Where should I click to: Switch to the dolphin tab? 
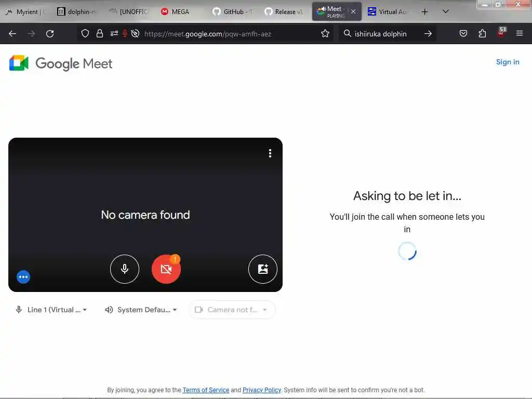[76, 12]
